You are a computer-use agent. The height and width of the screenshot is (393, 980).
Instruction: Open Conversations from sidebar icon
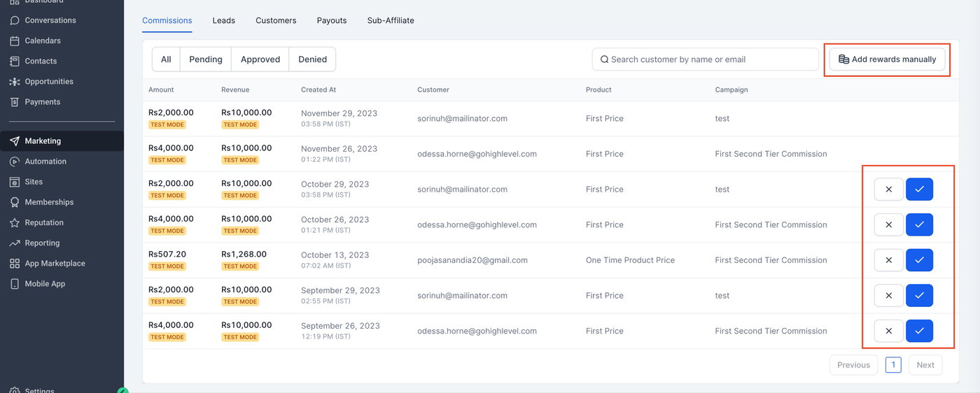[x=14, y=20]
